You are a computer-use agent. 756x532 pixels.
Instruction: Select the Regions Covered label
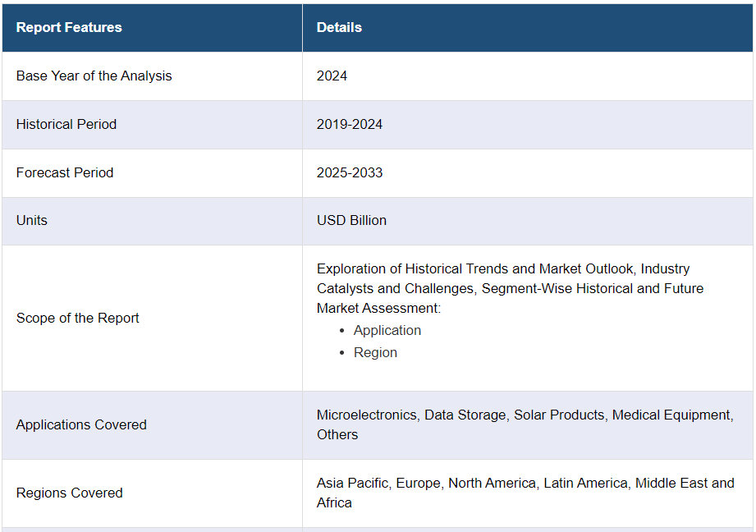(69, 493)
